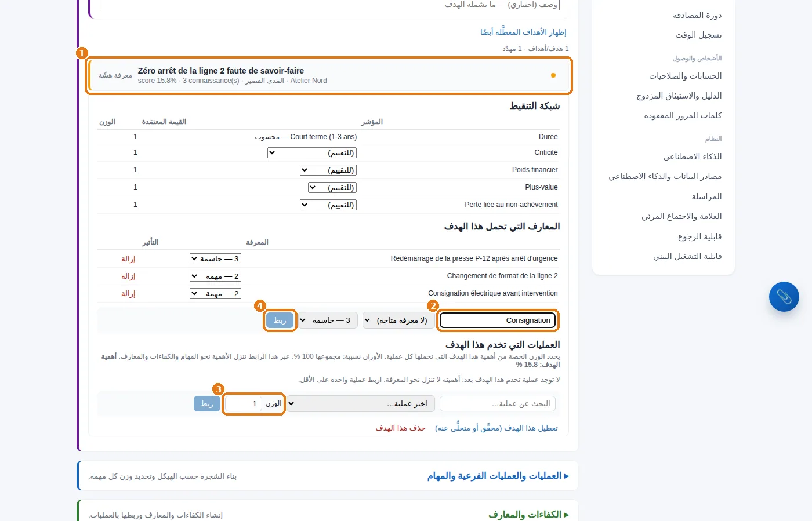
Task: Expand الكفاءات والمعارف section
Action: (528, 515)
